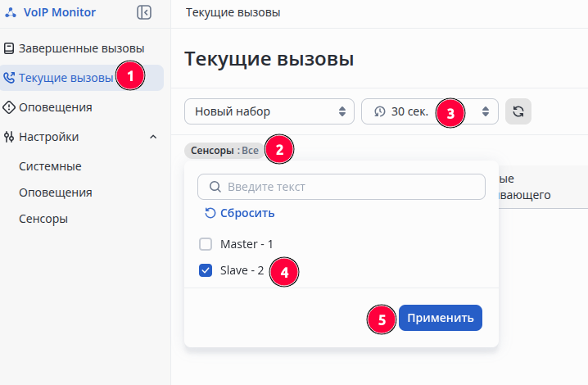Screen dimensions: 588x385
Task: Click the Сенсоры: Все filter chip
Action: click(225, 151)
